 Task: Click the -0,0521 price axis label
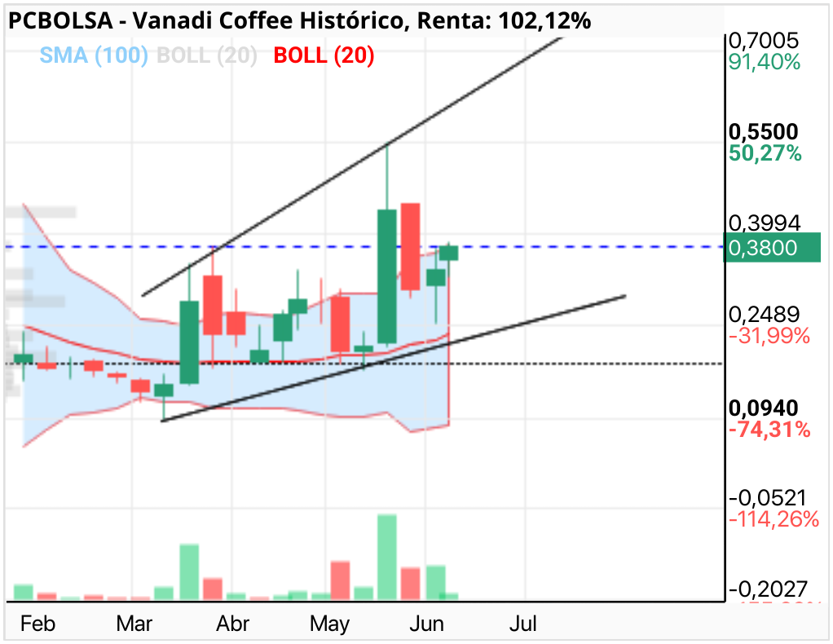tap(768, 498)
